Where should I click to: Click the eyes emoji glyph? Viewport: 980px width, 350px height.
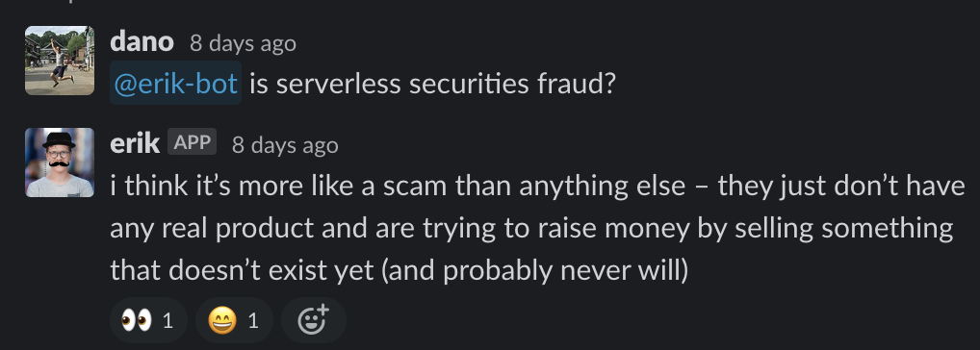pyautogui.click(x=137, y=321)
